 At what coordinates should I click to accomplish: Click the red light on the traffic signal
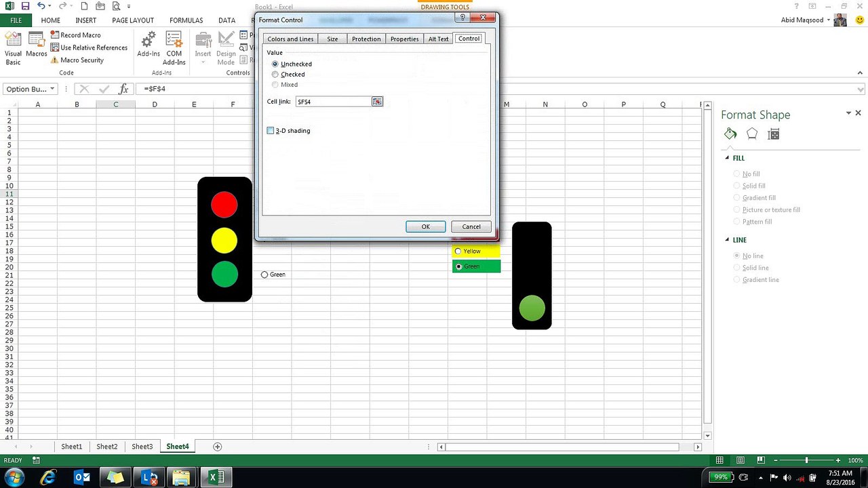pos(224,205)
